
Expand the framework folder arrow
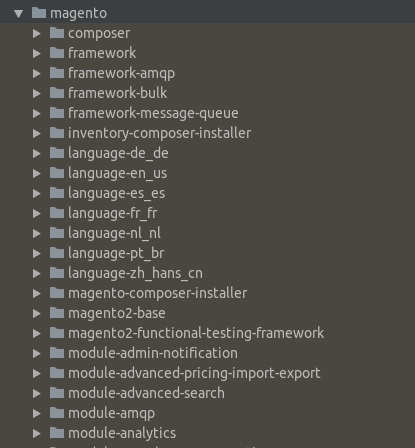[37, 53]
